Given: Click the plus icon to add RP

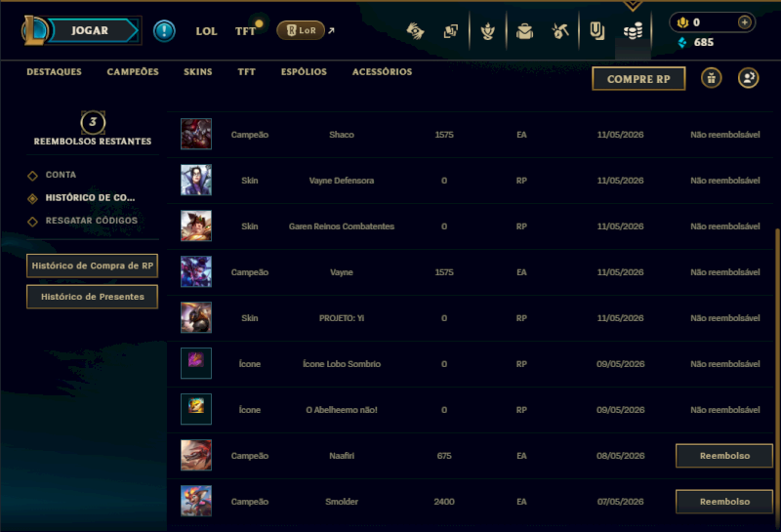Looking at the screenshot, I should (744, 22).
